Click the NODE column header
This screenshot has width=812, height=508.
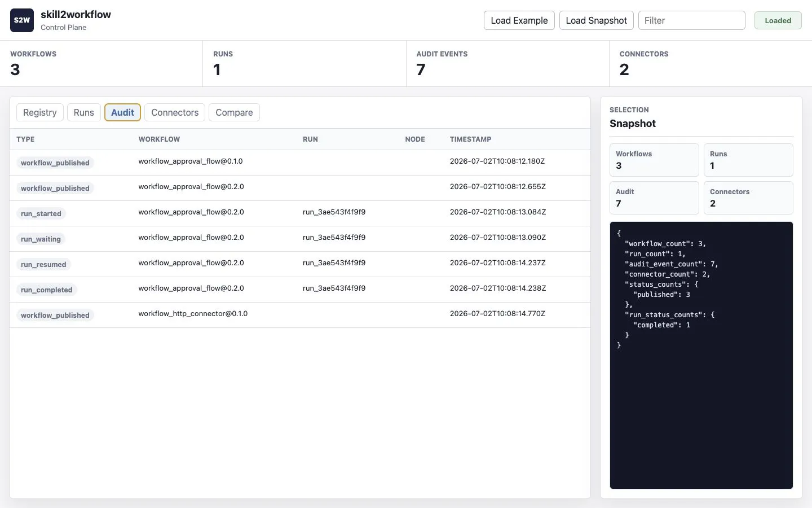point(415,139)
